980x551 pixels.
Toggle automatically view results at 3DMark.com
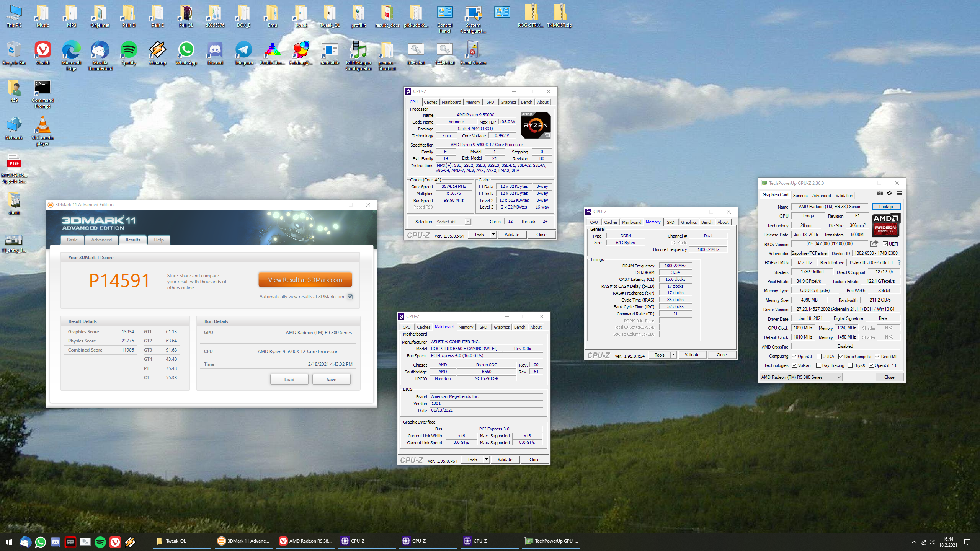(x=350, y=297)
